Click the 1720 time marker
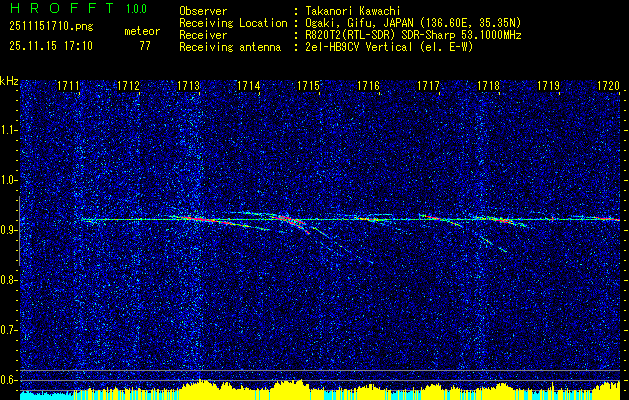The width and height of the screenshot is (629, 400). (608, 87)
